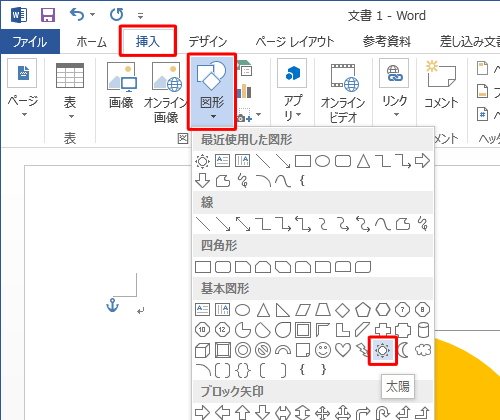Click the 図形 shapes dropdown button
500x420 pixels.
point(212,91)
